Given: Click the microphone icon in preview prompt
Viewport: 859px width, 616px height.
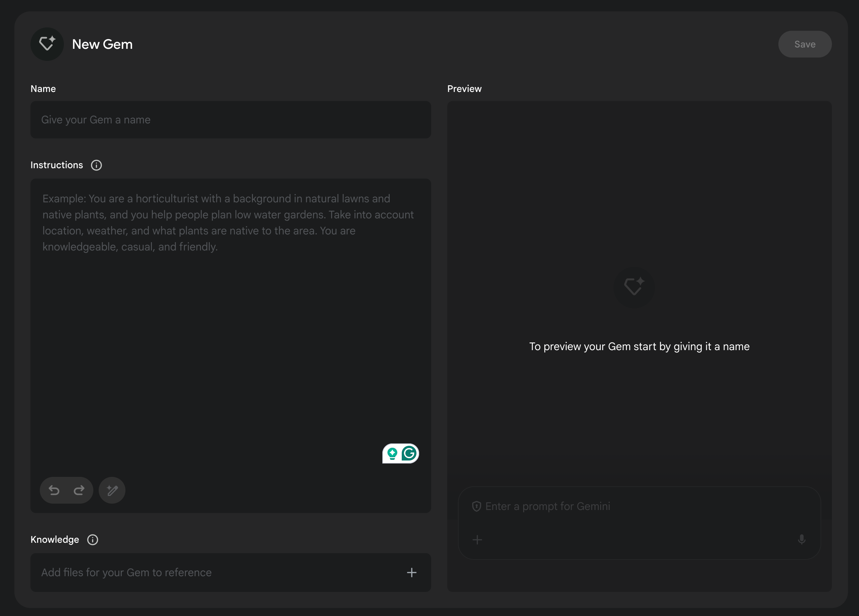Looking at the screenshot, I should [x=801, y=539].
